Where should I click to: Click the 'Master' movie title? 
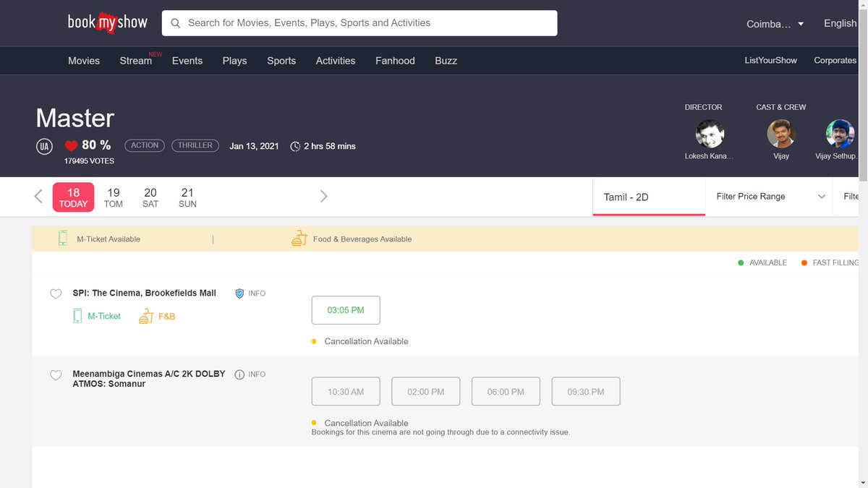(75, 119)
